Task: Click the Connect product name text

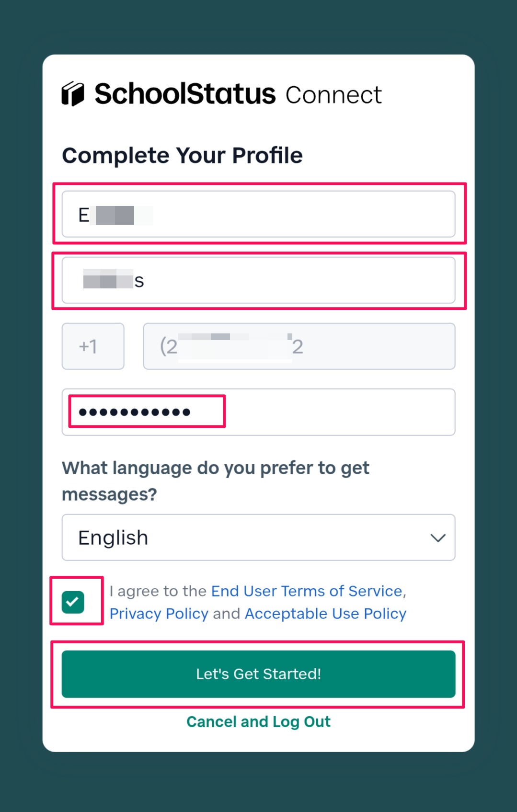Action: click(x=333, y=95)
